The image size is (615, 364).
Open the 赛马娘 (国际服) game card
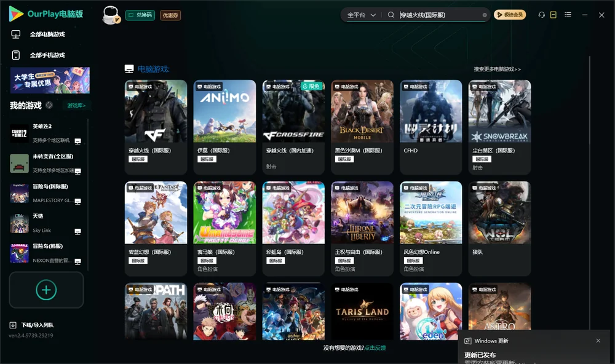(224, 228)
